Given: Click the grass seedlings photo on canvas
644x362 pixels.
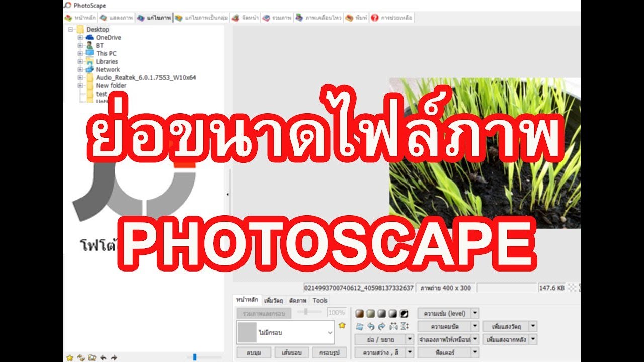Looking at the screenshot, I should coord(485,153).
